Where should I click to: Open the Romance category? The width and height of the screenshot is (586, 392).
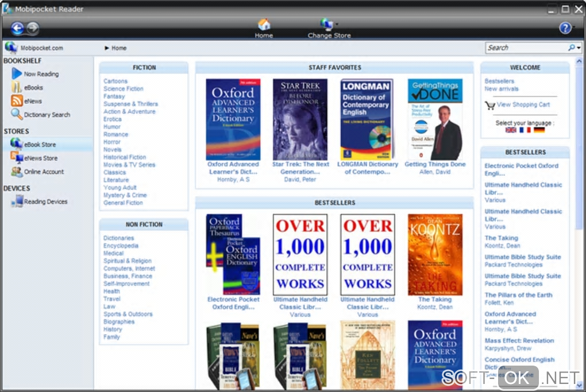point(115,134)
